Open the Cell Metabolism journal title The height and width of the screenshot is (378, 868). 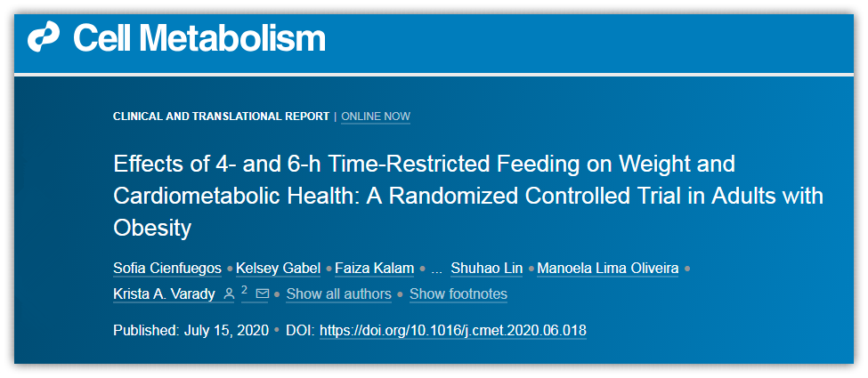(199, 38)
